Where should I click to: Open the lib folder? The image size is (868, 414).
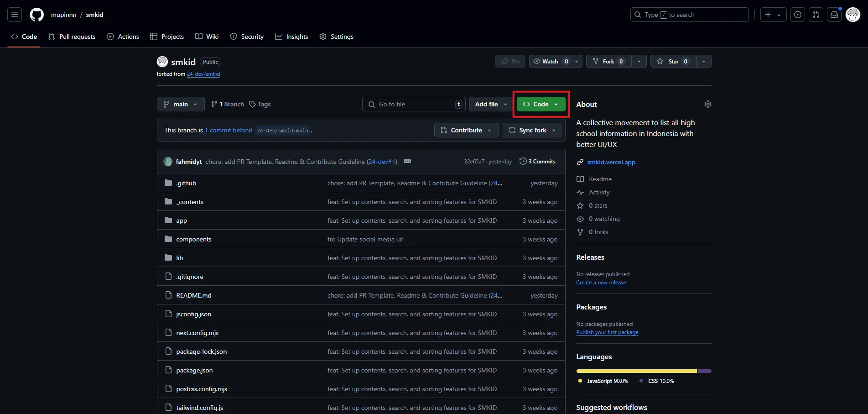(180, 258)
